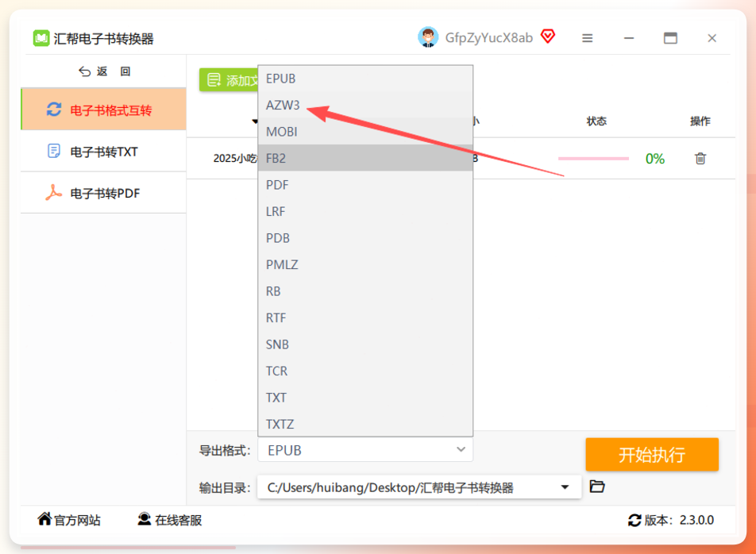Screen dimensions: 756x554
Task: Click username GfpZyYucX8ab
Action: [489, 37]
